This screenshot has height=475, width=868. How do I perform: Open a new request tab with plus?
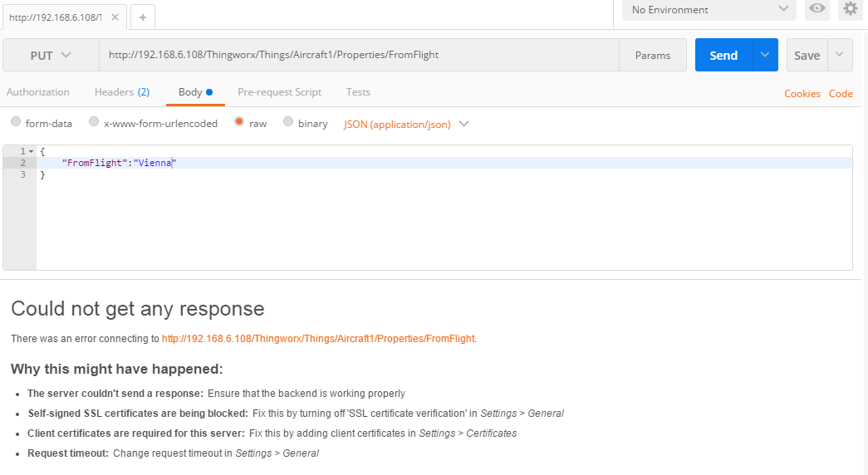142,17
